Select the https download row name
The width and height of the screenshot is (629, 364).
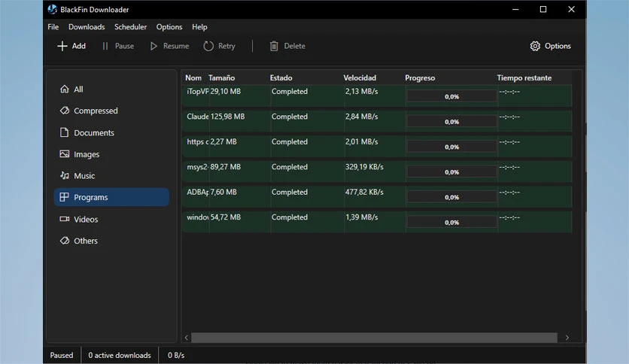pos(197,142)
